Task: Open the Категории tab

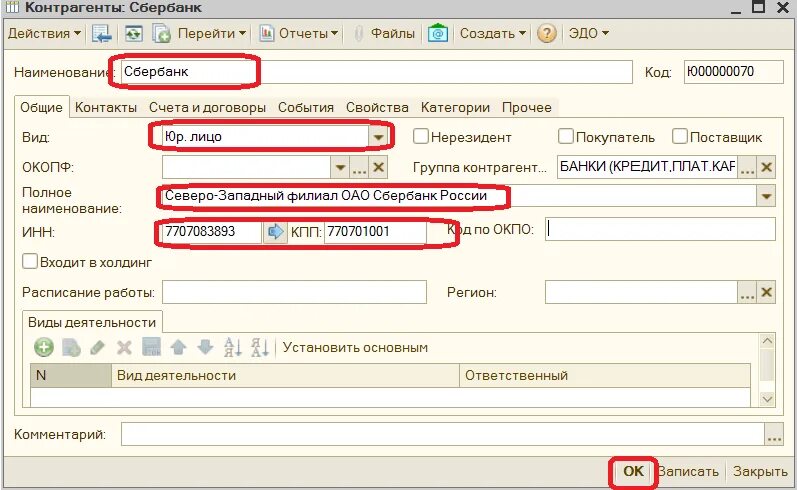Action: pyautogui.click(x=455, y=107)
